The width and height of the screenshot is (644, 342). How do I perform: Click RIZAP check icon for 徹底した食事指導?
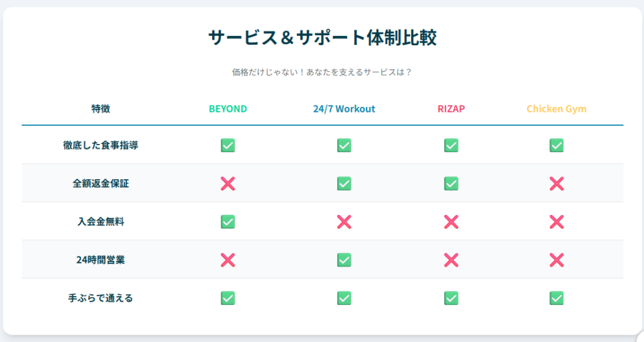[451, 145]
